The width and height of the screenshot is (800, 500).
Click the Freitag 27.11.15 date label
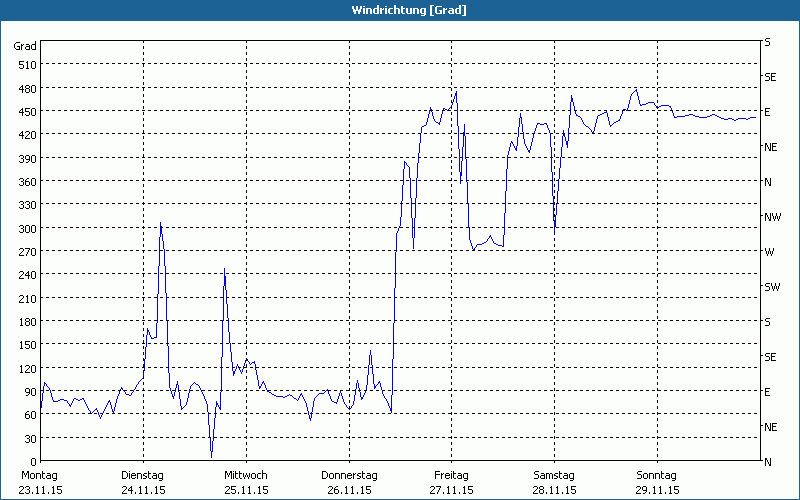click(452, 482)
